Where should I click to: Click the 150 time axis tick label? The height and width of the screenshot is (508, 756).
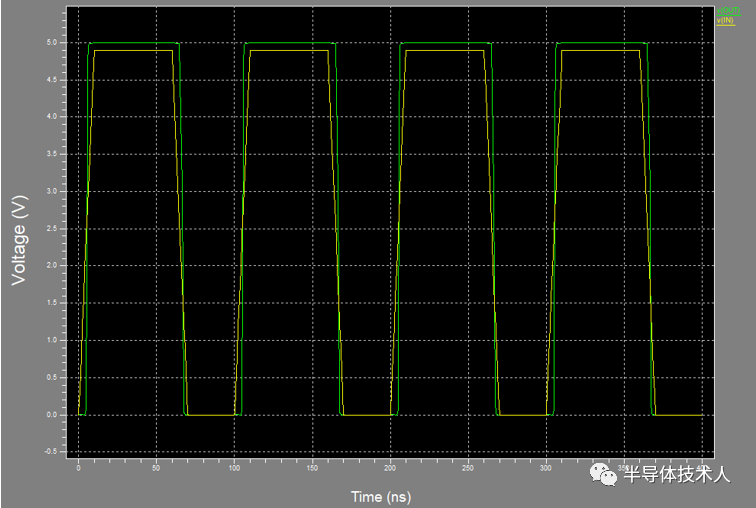tap(312, 468)
